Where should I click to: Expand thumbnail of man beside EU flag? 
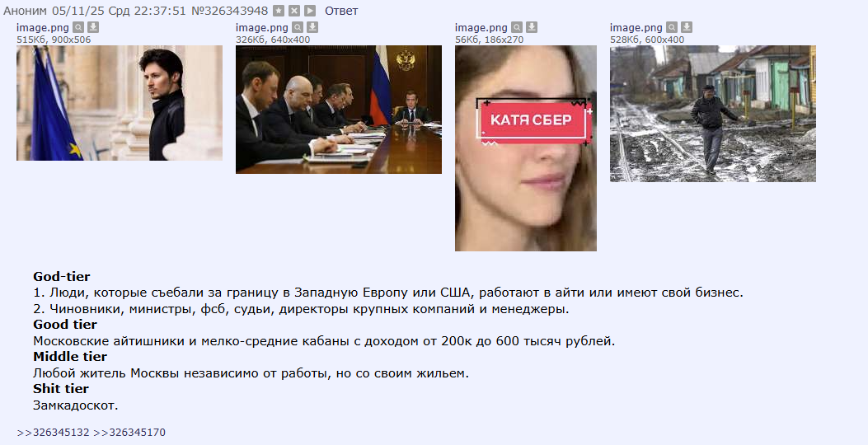(120, 103)
